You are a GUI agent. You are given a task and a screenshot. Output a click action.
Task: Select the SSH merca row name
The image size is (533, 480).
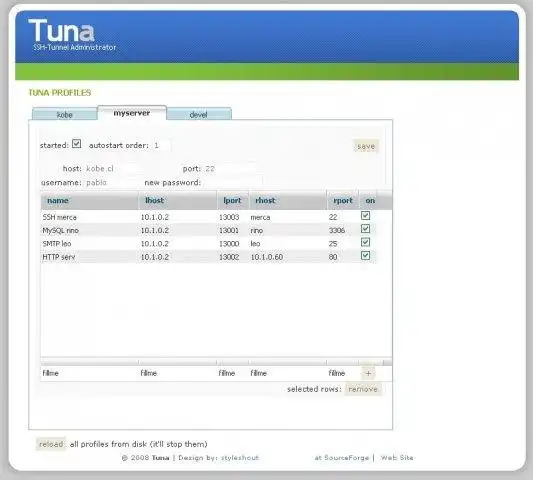pyautogui.click(x=59, y=217)
